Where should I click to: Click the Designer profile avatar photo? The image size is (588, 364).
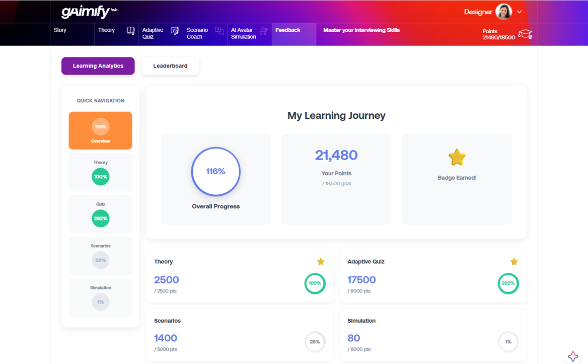click(503, 12)
